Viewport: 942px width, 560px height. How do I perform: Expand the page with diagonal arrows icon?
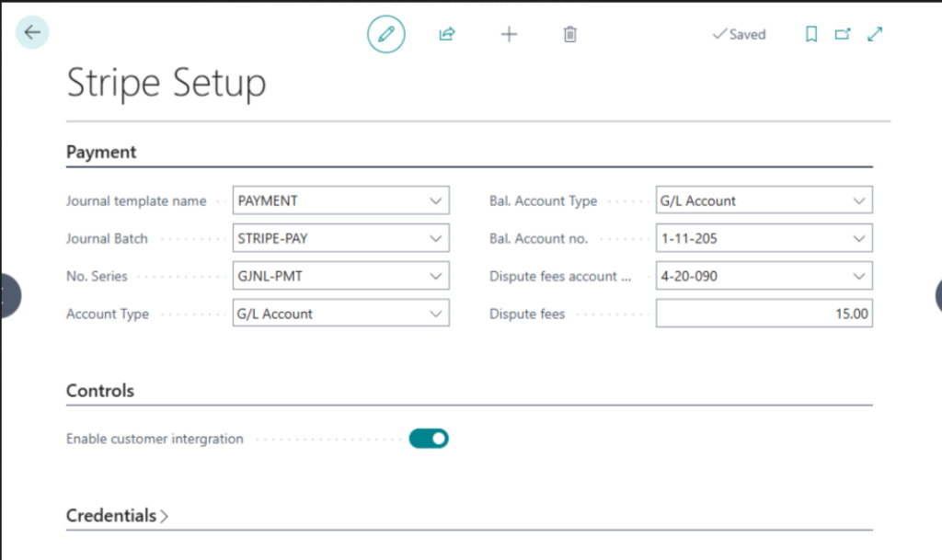tap(875, 34)
